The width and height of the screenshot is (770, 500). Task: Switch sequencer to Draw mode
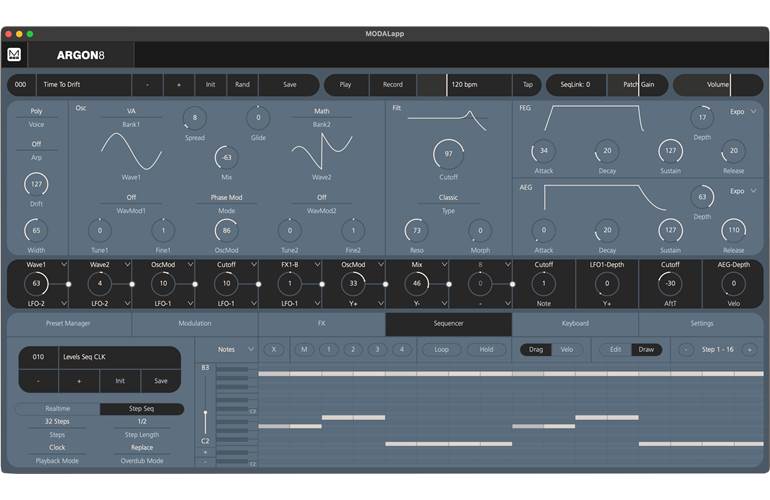point(646,349)
